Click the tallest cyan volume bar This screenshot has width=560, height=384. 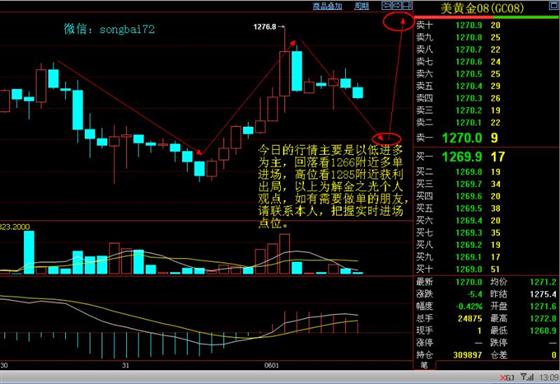(x=29, y=252)
